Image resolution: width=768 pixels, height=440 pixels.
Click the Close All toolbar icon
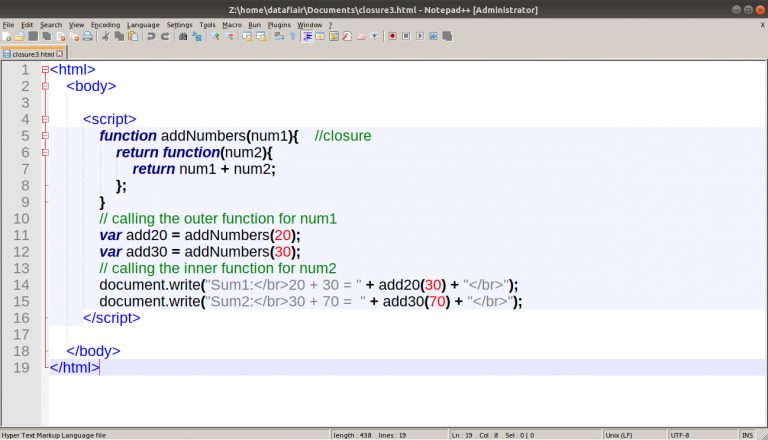pos(74,36)
